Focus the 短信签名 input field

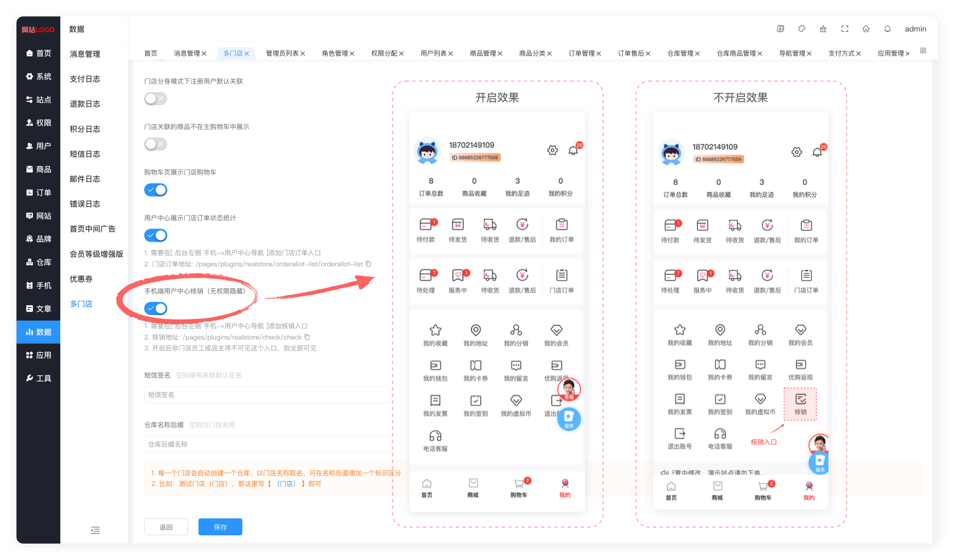[x=268, y=395]
